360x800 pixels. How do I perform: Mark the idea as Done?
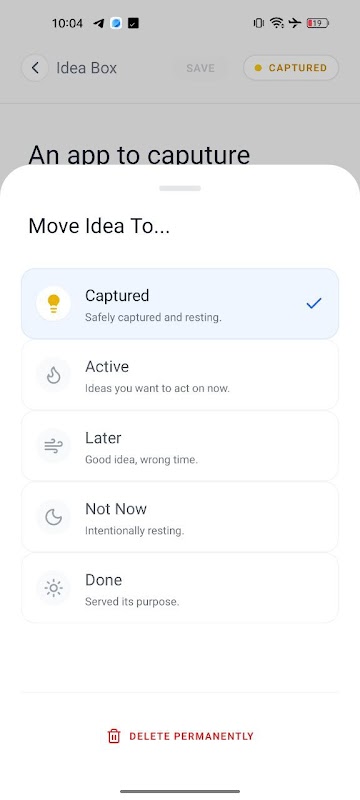180,588
